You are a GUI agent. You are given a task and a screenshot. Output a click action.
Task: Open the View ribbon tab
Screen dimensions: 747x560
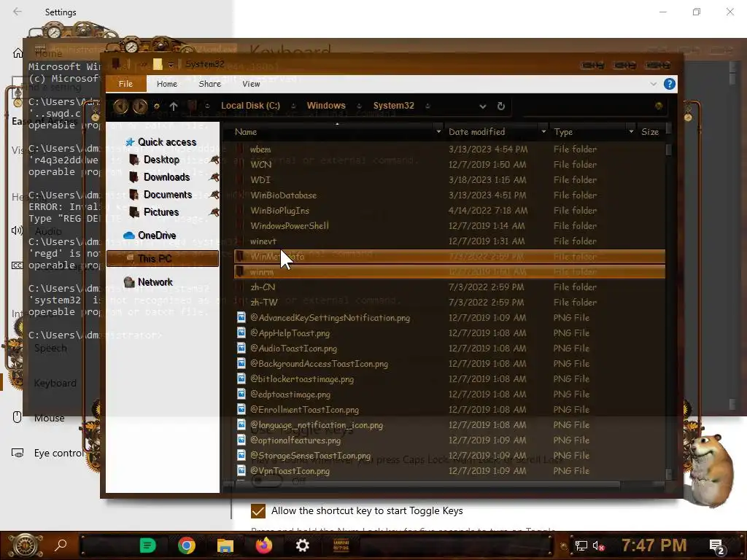(x=251, y=84)
